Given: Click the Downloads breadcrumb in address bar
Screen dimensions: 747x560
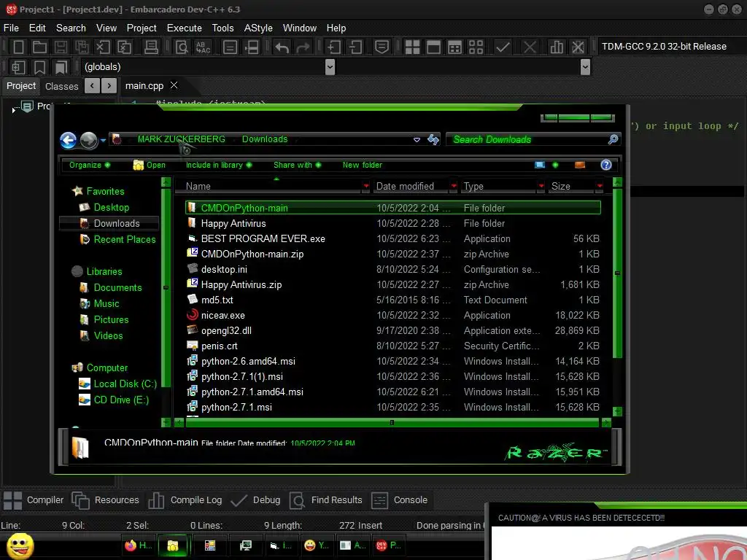Looking at the screenshot, I should tap(265, 139).
